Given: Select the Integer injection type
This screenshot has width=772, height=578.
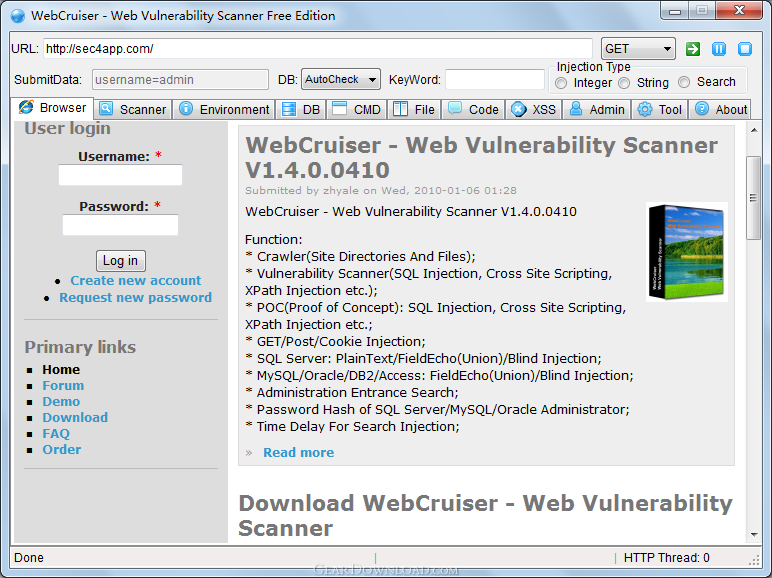Looking at the screenshot, I should (561, 83).
